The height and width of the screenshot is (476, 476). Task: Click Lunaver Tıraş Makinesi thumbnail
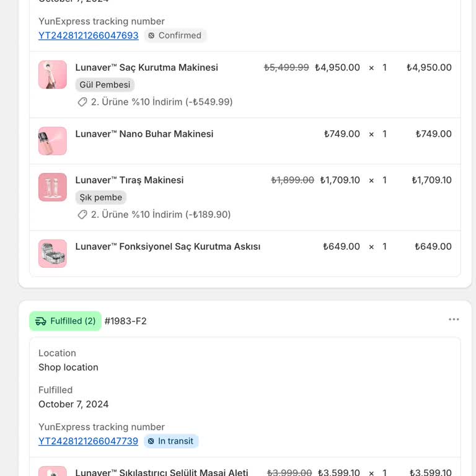pos(53,187)
